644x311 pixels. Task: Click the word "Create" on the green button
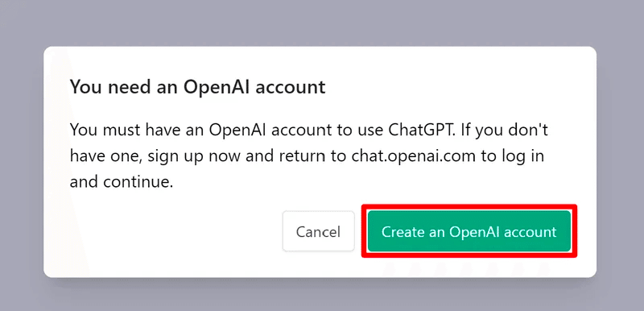401,232
